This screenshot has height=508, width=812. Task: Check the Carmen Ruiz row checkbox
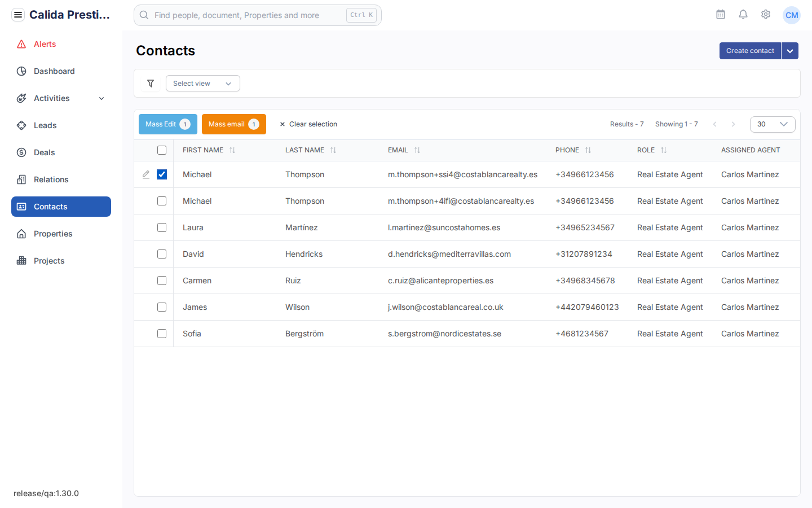[x=162, y=281]
